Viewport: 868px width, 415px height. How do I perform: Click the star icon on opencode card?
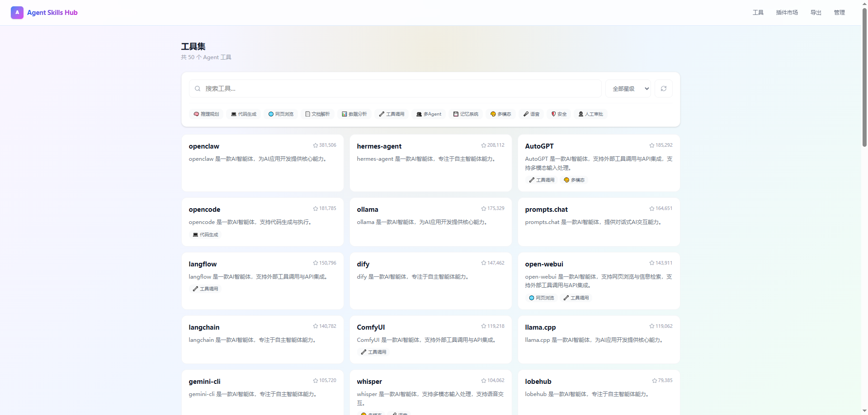point(316,209)
